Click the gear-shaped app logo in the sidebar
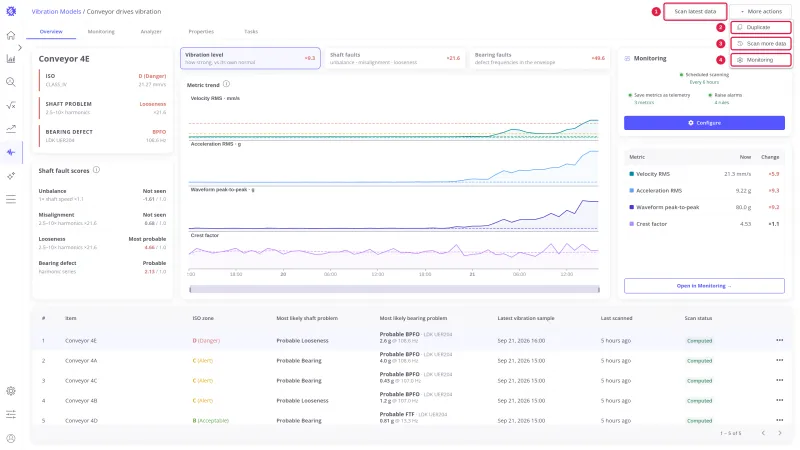The image size is (800, 450). coord(11,11)
